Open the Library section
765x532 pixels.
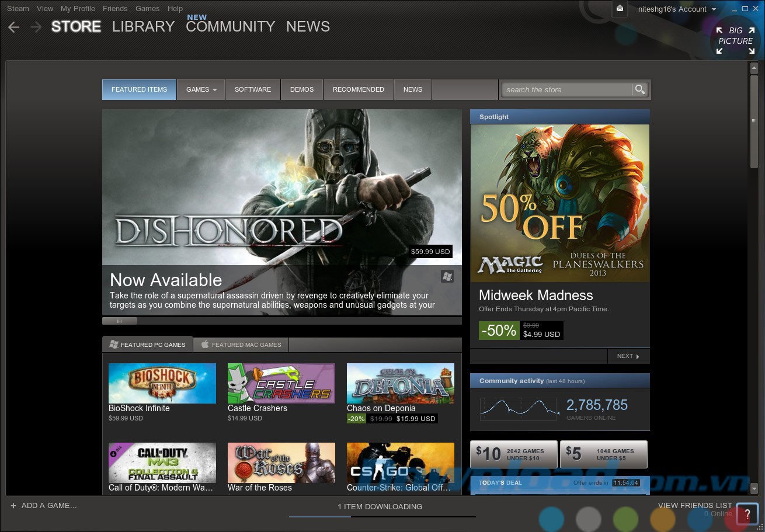[143, 27]
